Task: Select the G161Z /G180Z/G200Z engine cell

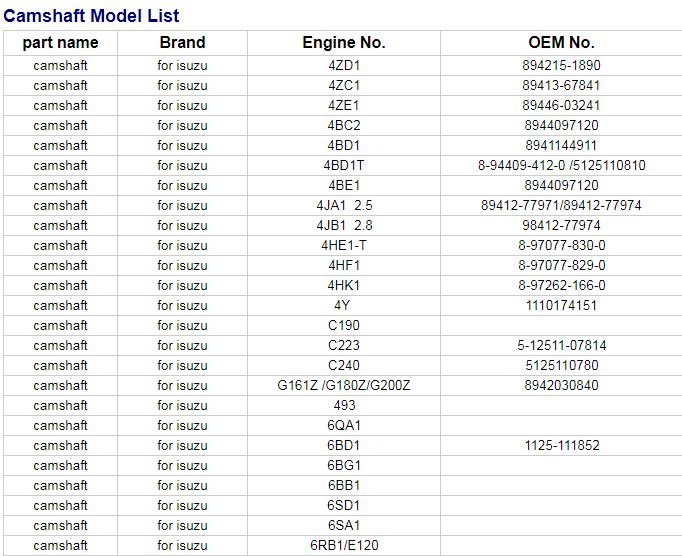Action: pyautogui.click(x=344, y=386)
